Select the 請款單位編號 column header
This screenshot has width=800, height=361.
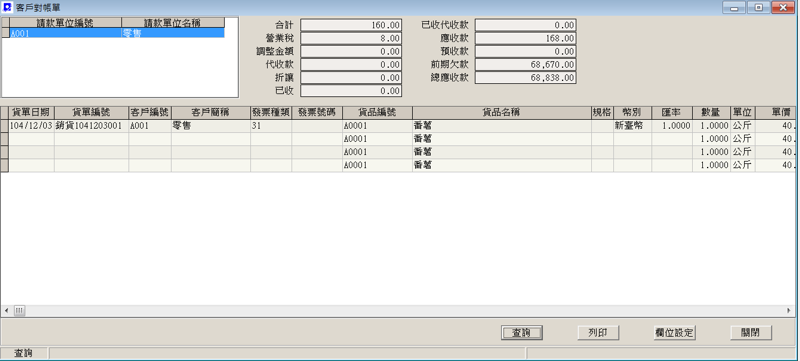coord(65,22)
